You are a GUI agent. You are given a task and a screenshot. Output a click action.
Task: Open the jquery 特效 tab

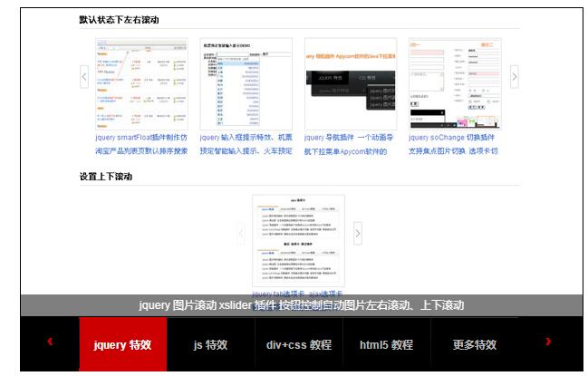tap(123, 344)
